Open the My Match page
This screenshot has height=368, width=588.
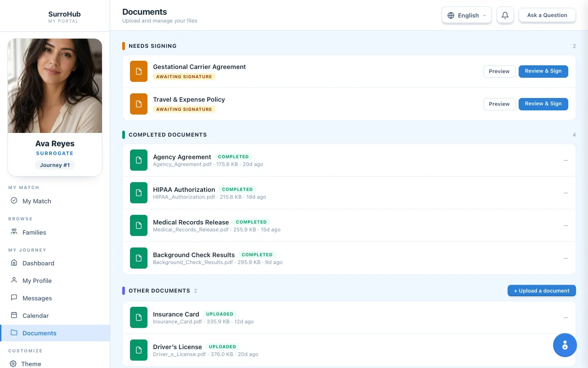click(55, 201)
